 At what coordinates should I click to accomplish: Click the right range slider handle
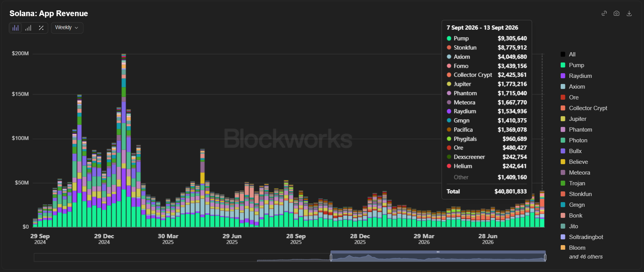tap(545, 257)
